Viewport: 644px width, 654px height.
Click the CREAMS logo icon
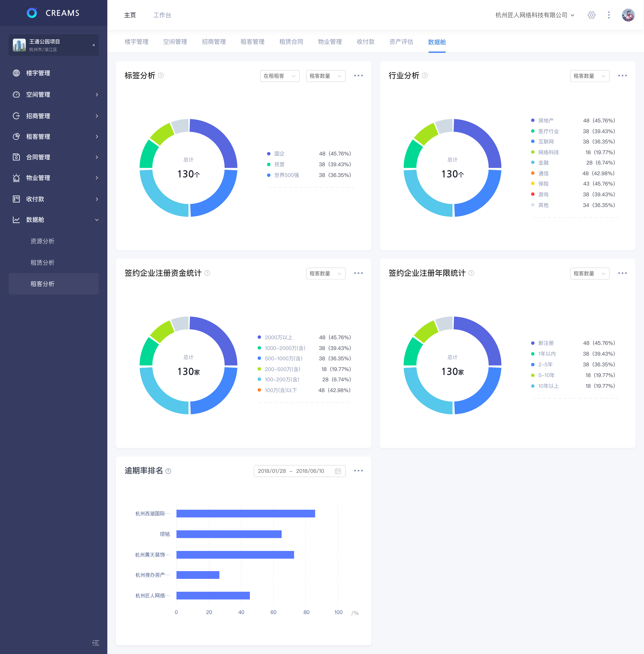[x=32, y=13]
